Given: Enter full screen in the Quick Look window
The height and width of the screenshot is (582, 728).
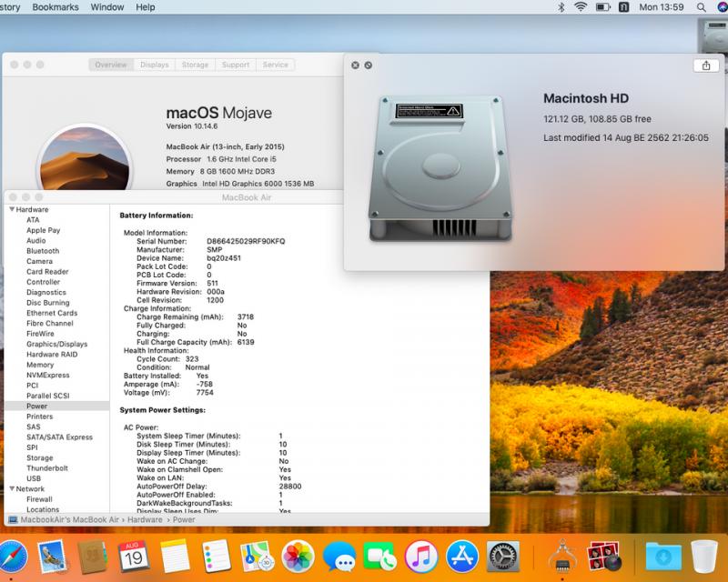Looking at the screenshot, I should click(369, 65).
